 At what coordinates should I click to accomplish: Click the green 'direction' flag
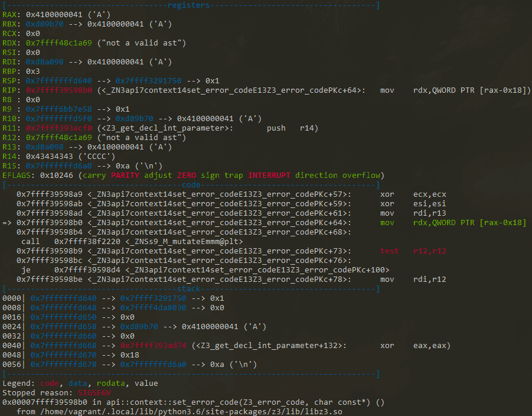[316, 175]
